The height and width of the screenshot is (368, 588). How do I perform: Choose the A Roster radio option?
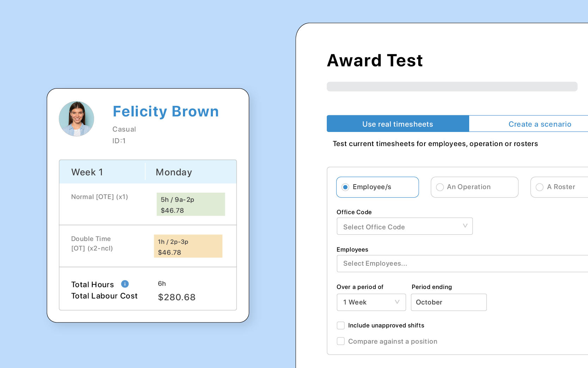[x=539, y=187]
